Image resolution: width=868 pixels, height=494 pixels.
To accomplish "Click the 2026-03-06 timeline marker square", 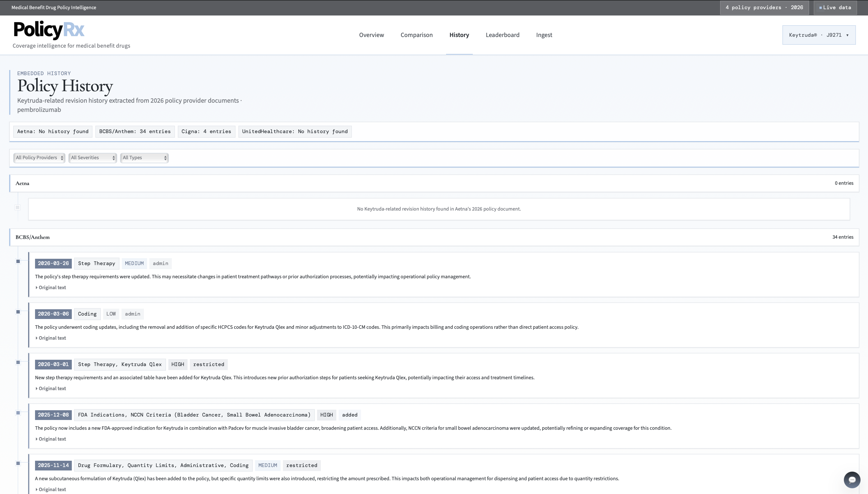I will pos(18,312).
